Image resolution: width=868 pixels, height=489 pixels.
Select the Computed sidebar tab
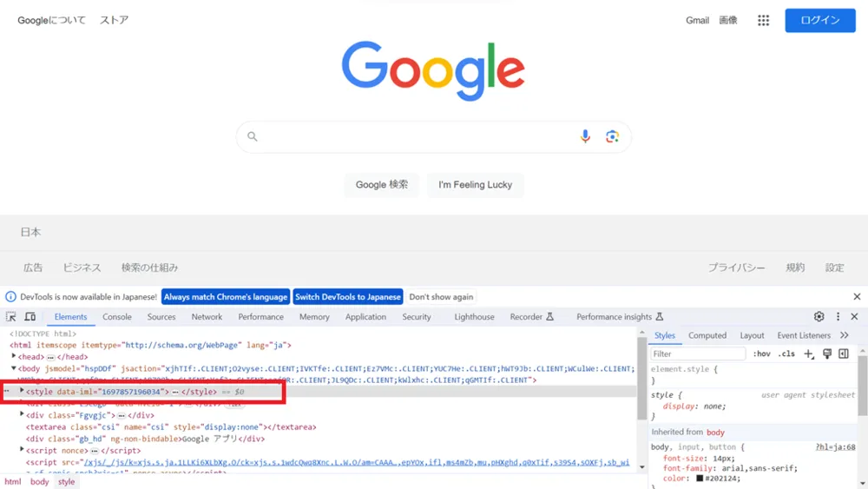pos(707,335)
